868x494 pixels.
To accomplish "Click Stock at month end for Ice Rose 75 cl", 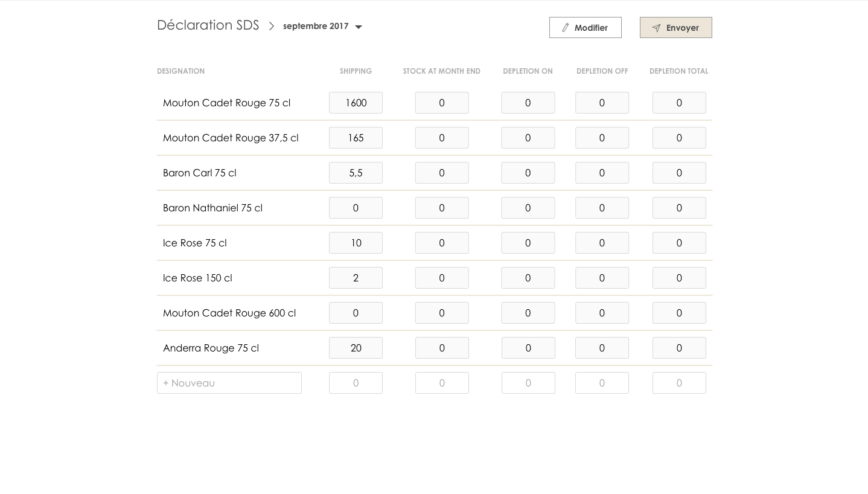I will tap(442, 243).
